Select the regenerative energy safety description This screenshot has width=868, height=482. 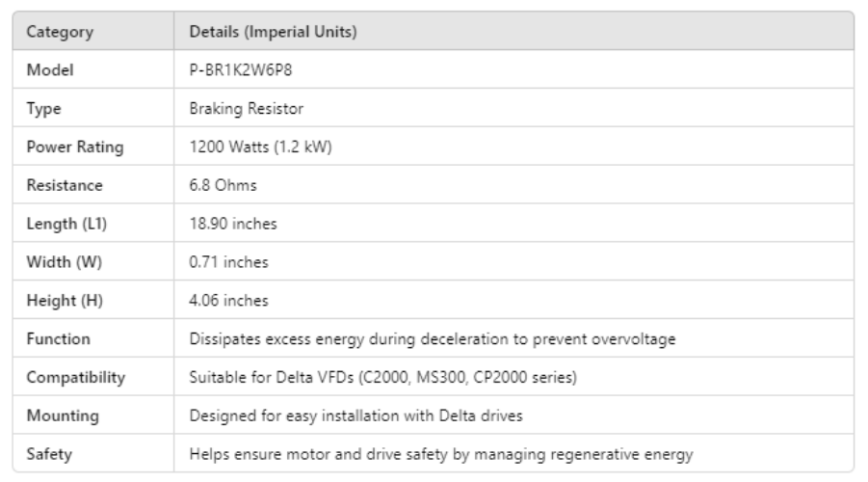coord(440,454)
